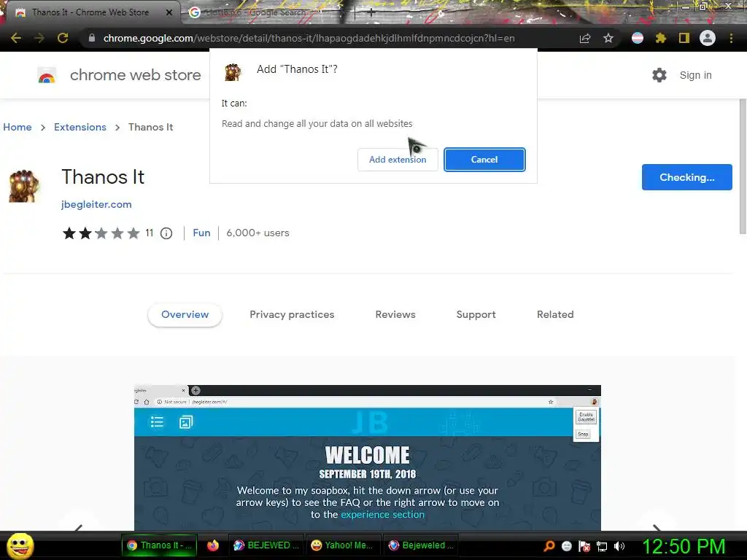
Task: Open a new browser tab
Action: click(371, 12)
